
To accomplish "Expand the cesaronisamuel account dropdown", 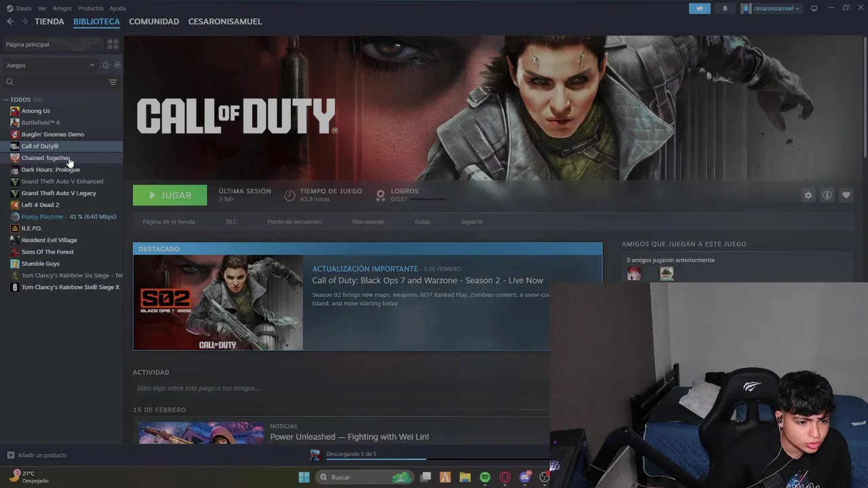I will click(x=771, y=8).
